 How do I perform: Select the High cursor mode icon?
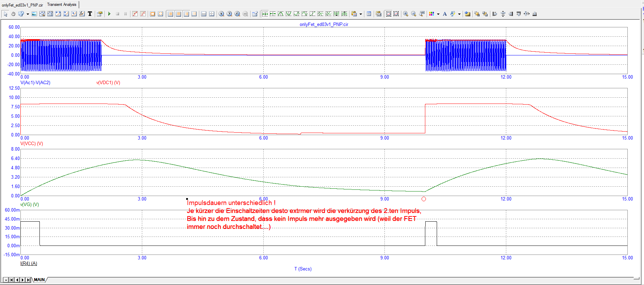(x=297, y=14)
